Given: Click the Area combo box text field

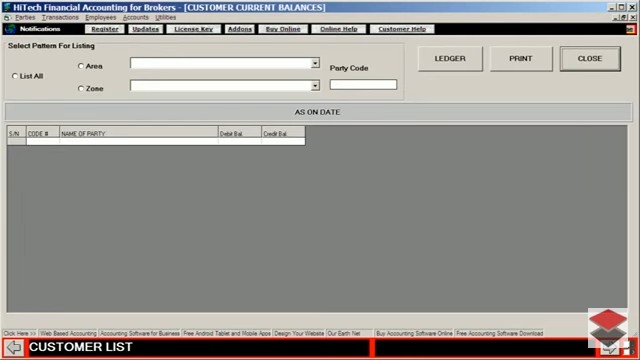Looking at the screenshot, I should [220, 63].
